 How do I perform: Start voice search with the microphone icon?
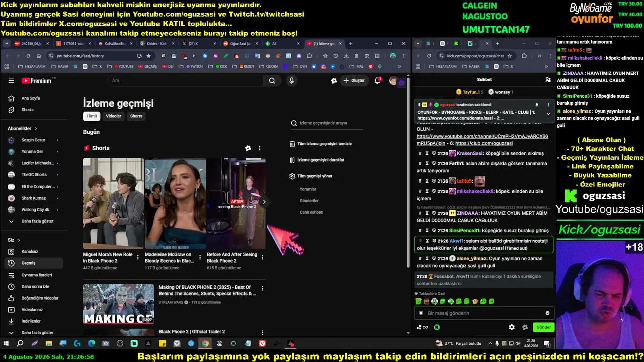pyautogui.click(x=291, y=81)
